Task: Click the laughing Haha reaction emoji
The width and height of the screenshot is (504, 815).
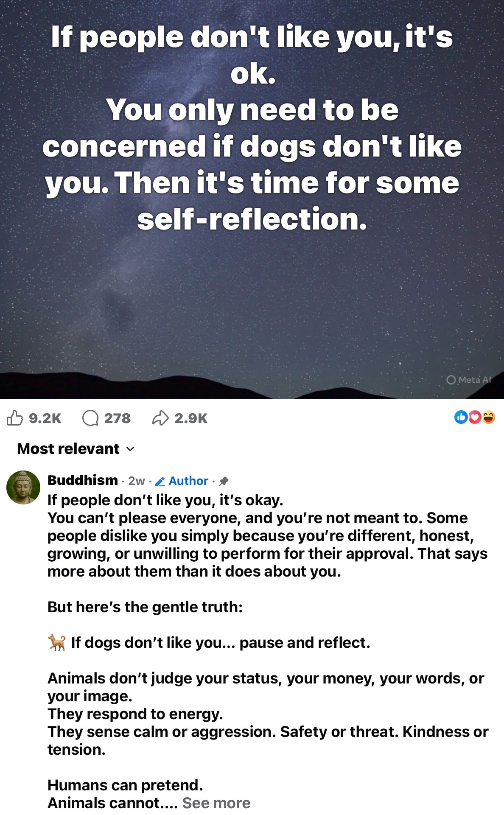Action: (x=489, y=417)
